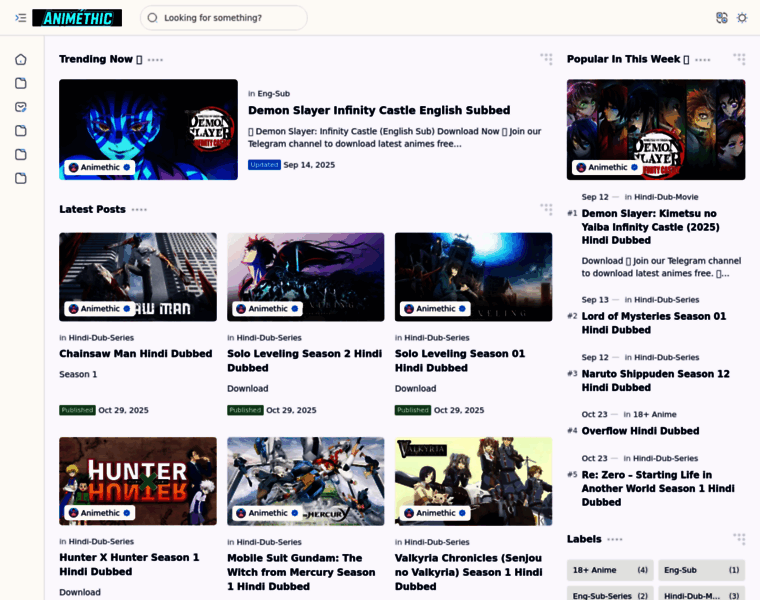The height and width of the screenshot is (600, 760).
Task: Open 'Overflow Hindi Dubbed' popular post
Action: [x=640, y=431]
